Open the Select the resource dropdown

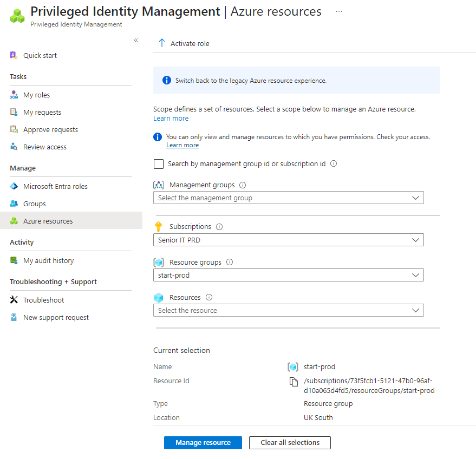[x=289, y=310]
